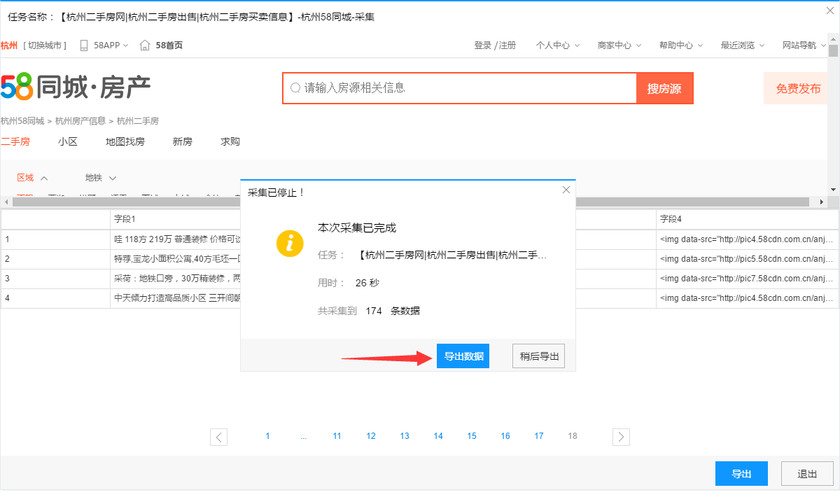Click the browser vertical scrollbar thumb
840x504 pixels.
click(x=833, y=50)
